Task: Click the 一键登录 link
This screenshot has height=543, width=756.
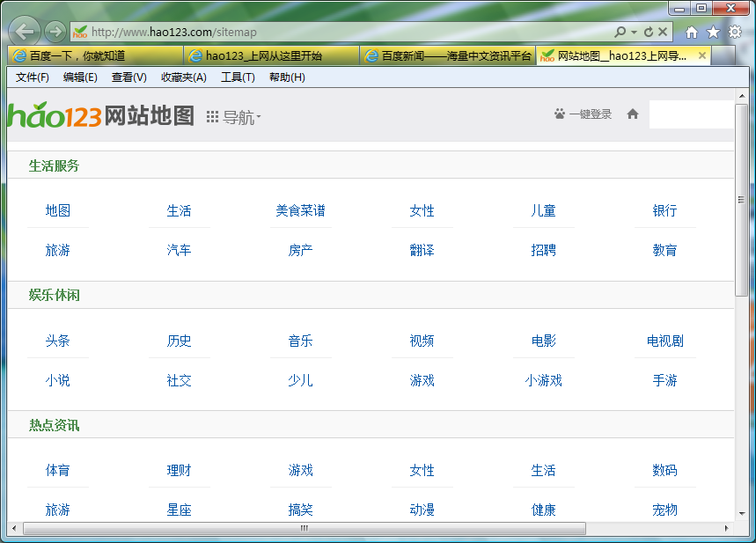Action: [x=591, y=114]
